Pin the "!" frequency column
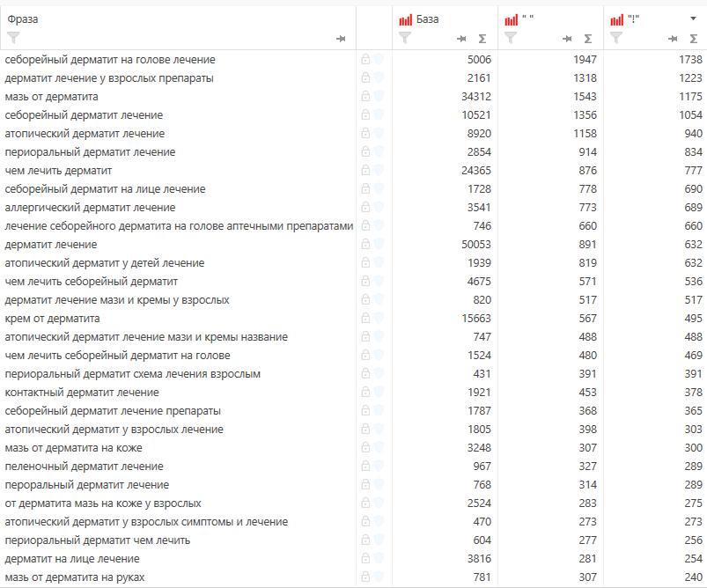 point(673,39)
